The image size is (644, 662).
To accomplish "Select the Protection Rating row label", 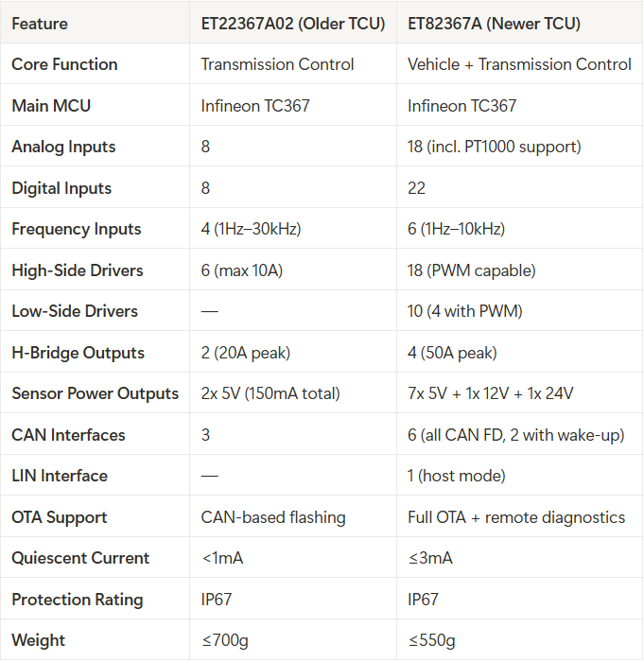I will point(78,600).
